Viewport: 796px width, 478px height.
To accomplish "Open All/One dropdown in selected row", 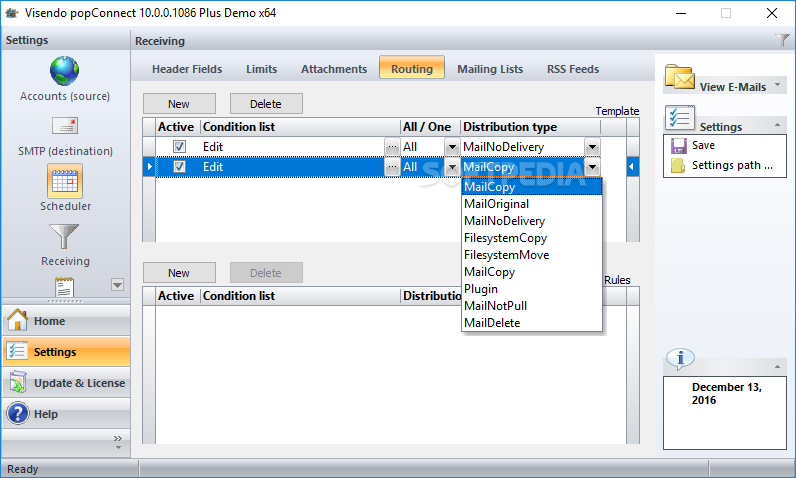I will click(x=452, y=167).
